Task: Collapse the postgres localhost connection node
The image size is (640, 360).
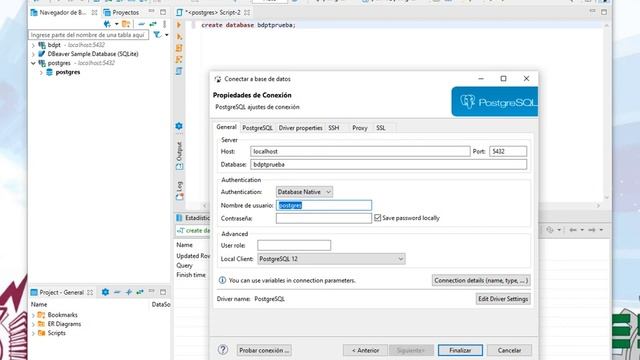Action: pyautogui.click(x=33, y=63)
